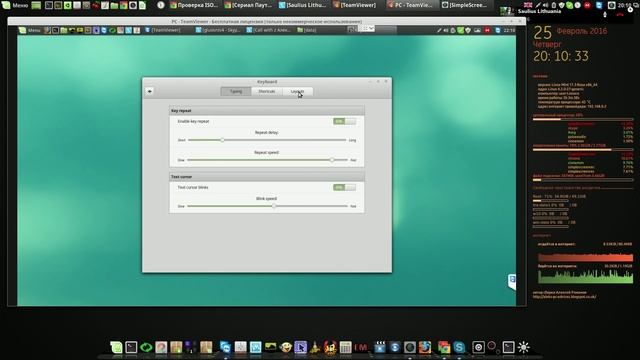Adjust the Repeat delay slider
Screen dimensions: 640x360
pyautogui.click(x=267, y=140)
